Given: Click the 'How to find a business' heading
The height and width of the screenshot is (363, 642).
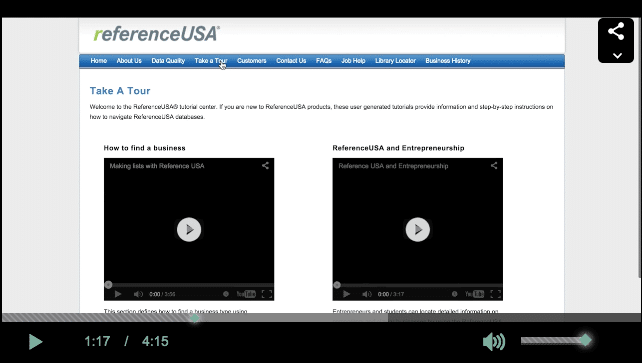Looking at the screenshot, I should pos(145,148).
